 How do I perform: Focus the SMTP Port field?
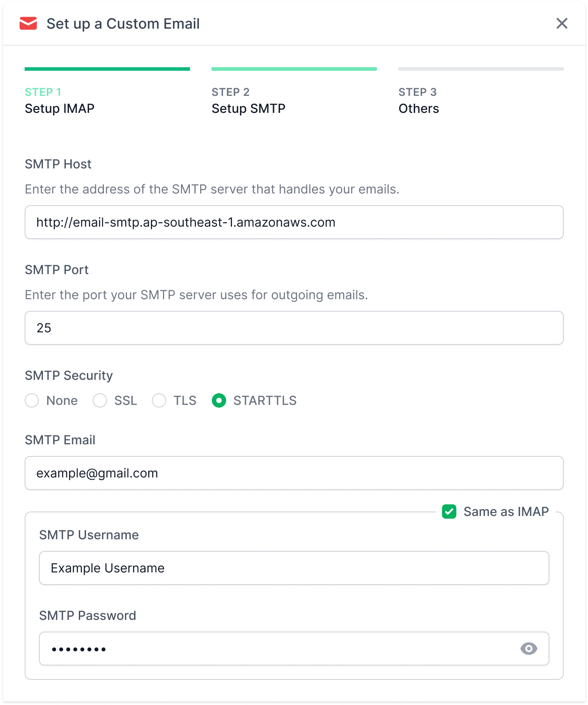coord(294,328)
